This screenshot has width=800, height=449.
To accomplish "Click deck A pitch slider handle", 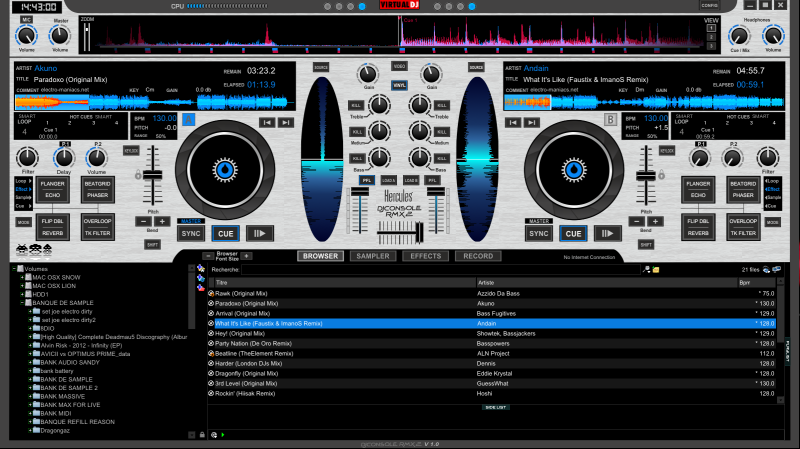I will pyautogui.click(x=152, y=175).
